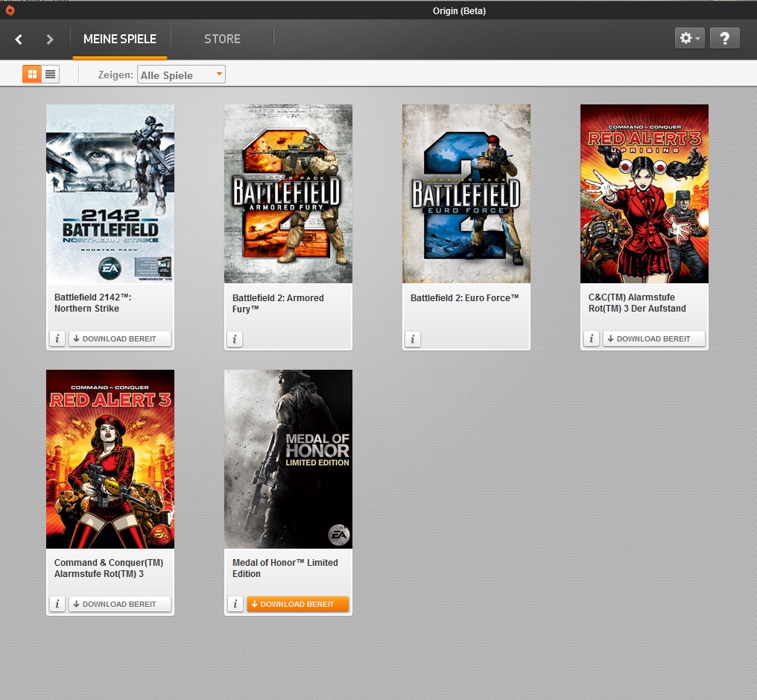757x700 pixels.
Task: Click the title text Battlefield 2: Euro Force™
Action: [x=464, y=298]
